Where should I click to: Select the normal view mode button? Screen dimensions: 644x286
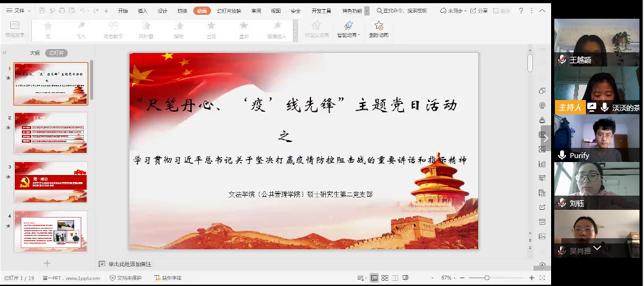click(x=374, y=278)
